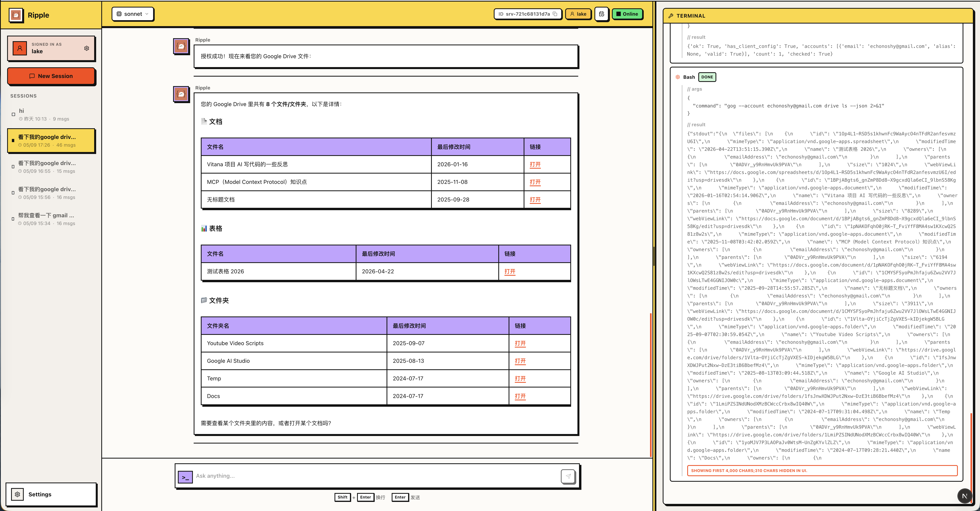980x511 pixels.
Task: Open link for 测试表格 2026
Action: point(509,271)
